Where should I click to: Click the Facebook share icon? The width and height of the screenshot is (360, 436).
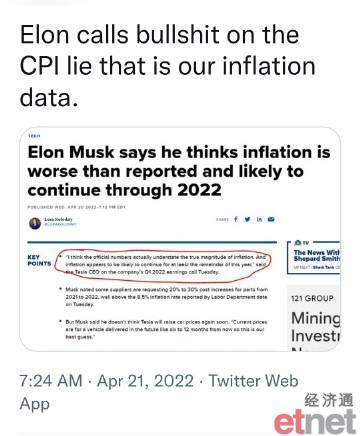236,219
